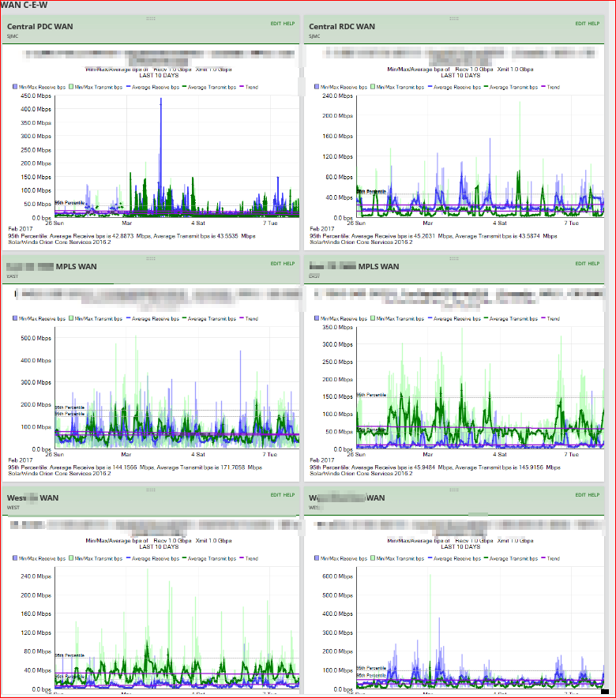Select the Central RDC WAN panel title
This screenshot has height=698, width=616.
(342, 27)
